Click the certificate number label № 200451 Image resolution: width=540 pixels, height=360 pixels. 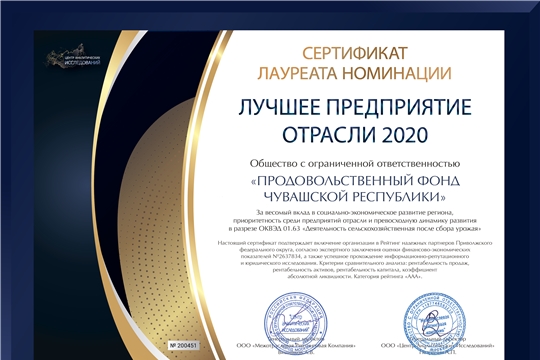tap(184, 345)
